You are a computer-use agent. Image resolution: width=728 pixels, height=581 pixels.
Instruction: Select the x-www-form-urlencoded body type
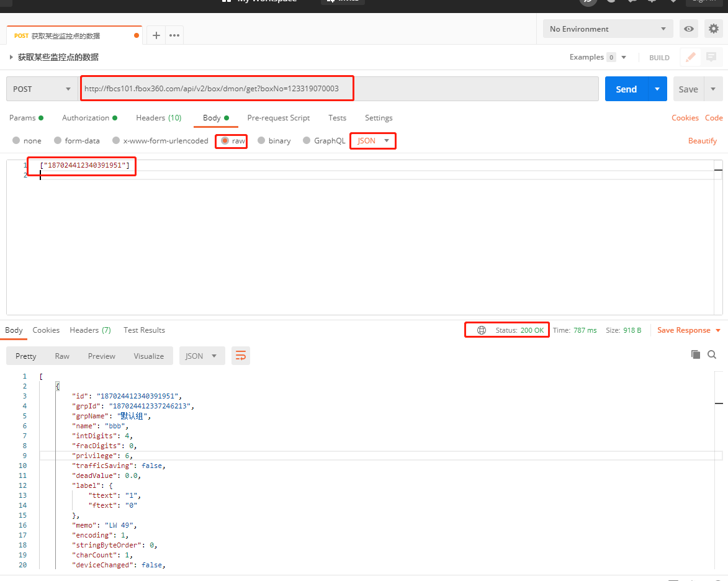(161, 141)
